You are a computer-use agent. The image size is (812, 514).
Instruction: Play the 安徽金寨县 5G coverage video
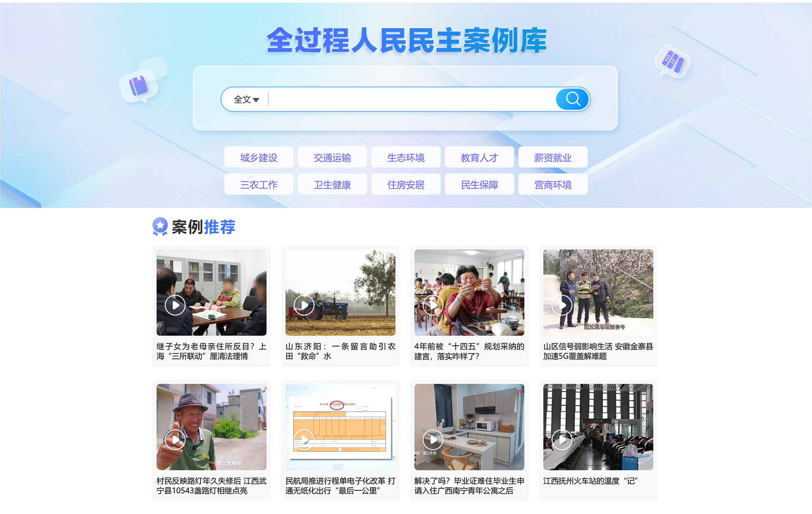562,305
